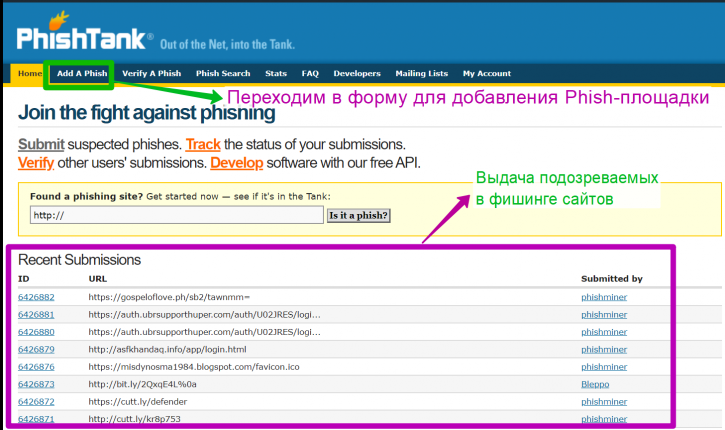Follow the Develop link
This screenshot has width=725, height=430.
pos(237,163)
